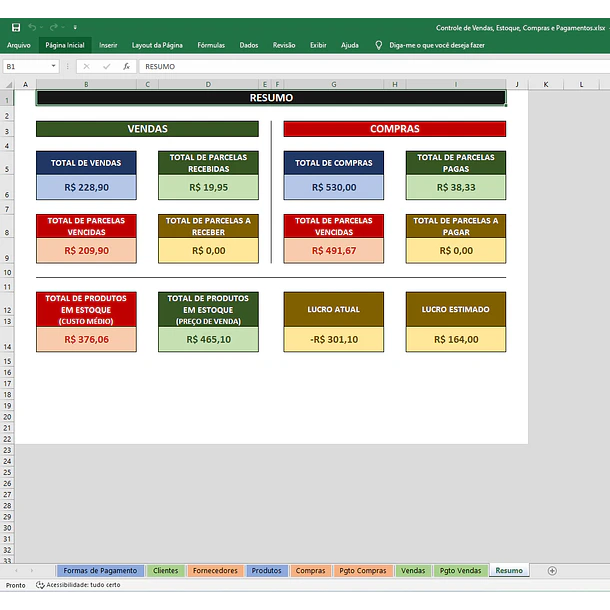The image size is (610, 610).
Task: Click the TOTAL DE COMPRAS label cell
Action: coord(334,163)
